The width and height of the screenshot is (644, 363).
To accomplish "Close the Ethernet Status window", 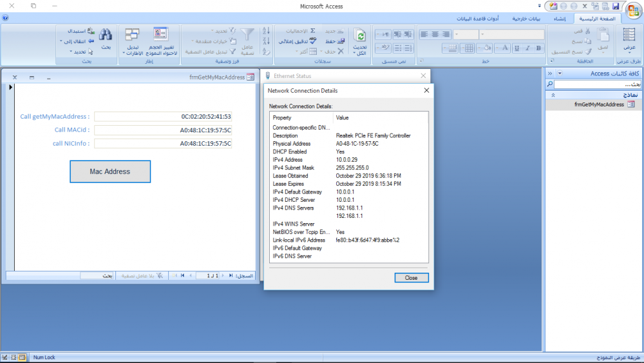I will coord(423,75).
